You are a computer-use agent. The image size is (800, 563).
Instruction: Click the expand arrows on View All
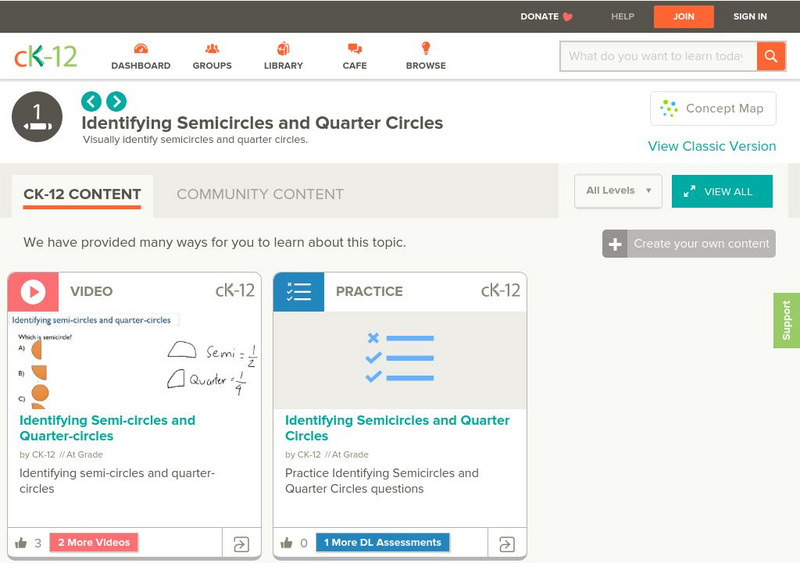pos(689,192)
